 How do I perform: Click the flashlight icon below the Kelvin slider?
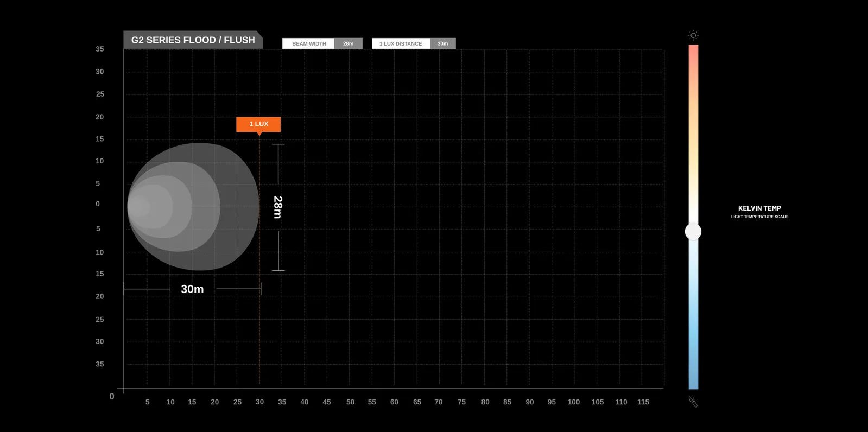tap(693, 402)
